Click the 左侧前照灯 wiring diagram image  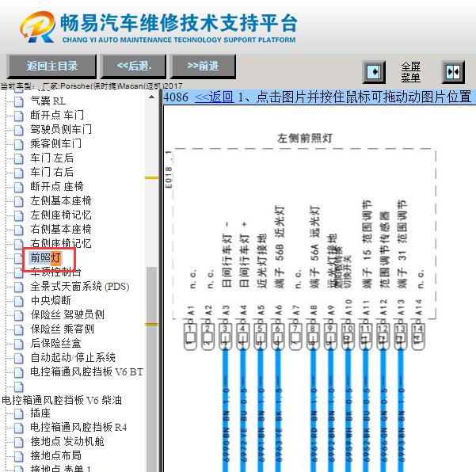(303, 300)
